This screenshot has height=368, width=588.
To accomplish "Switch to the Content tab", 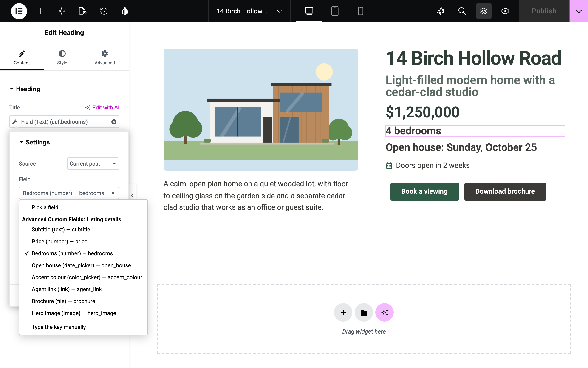I will [x=22, y=58].
